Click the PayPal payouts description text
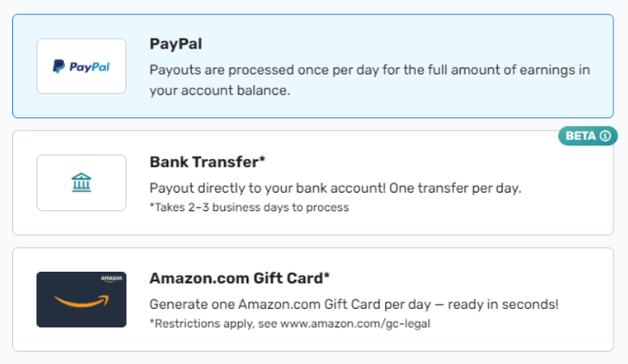Image resolution: width=628 pixels, height=364 pixels. click(x=370, y=79)
